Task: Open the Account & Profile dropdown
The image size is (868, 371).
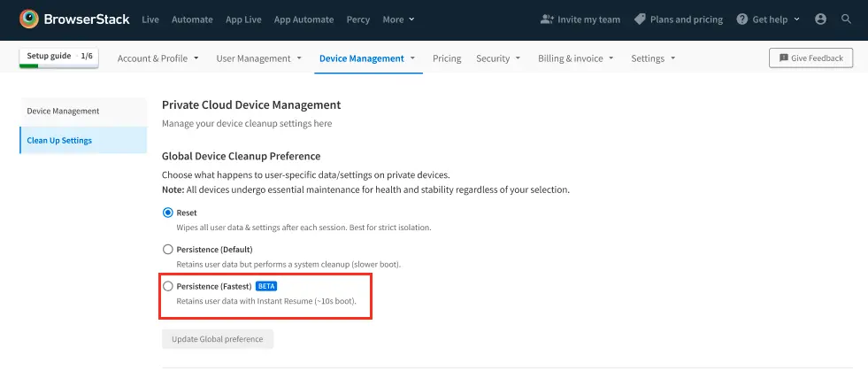Action: [157, 58]
